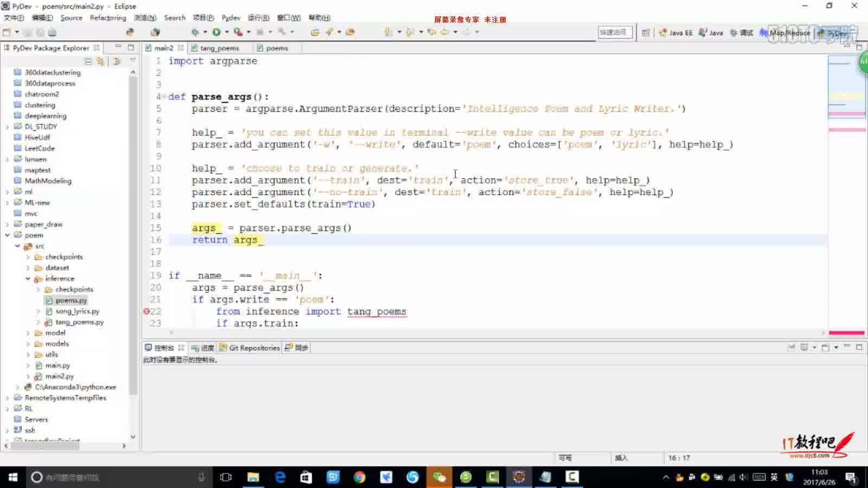Open the Git Repositories tab
Viewport: 868px width, 488px height.
coord(249,348)
